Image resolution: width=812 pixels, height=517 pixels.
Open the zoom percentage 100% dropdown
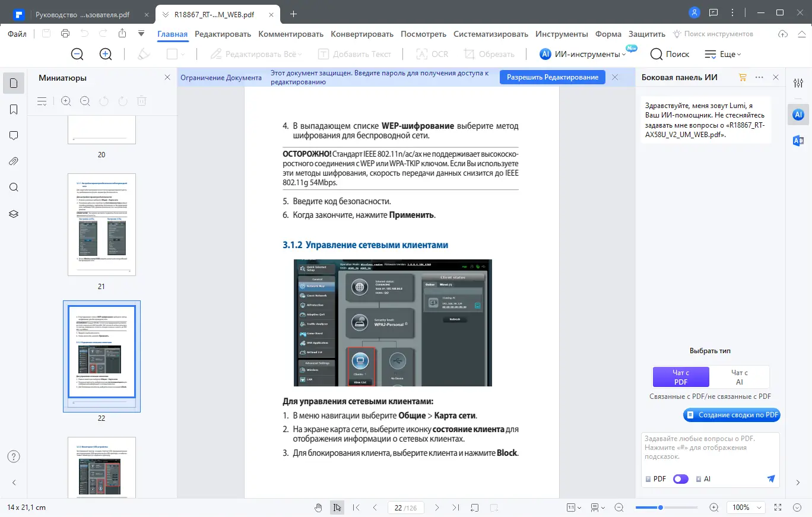746,508
